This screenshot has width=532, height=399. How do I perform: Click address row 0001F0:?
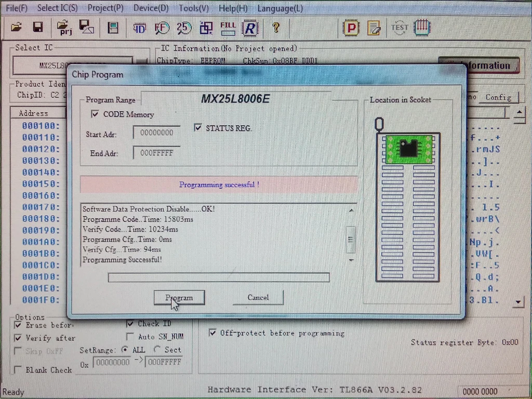click(x=41, y=300)
